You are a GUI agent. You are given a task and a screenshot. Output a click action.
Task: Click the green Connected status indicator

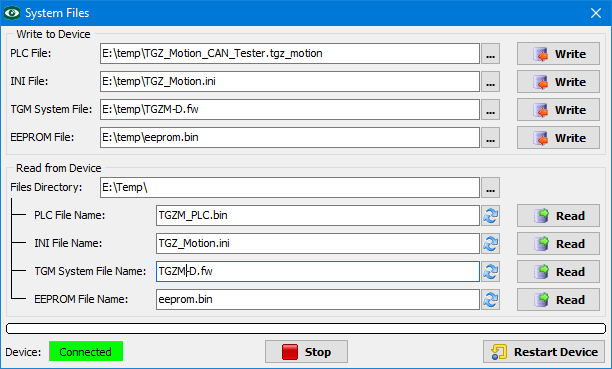tap(86, 351)
